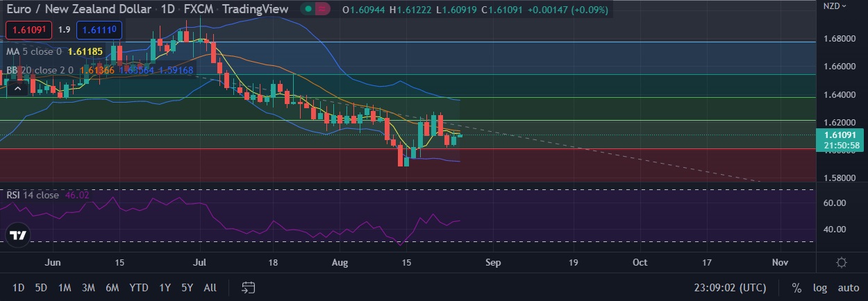Open the Go to date calendar icon

point(249,287)
